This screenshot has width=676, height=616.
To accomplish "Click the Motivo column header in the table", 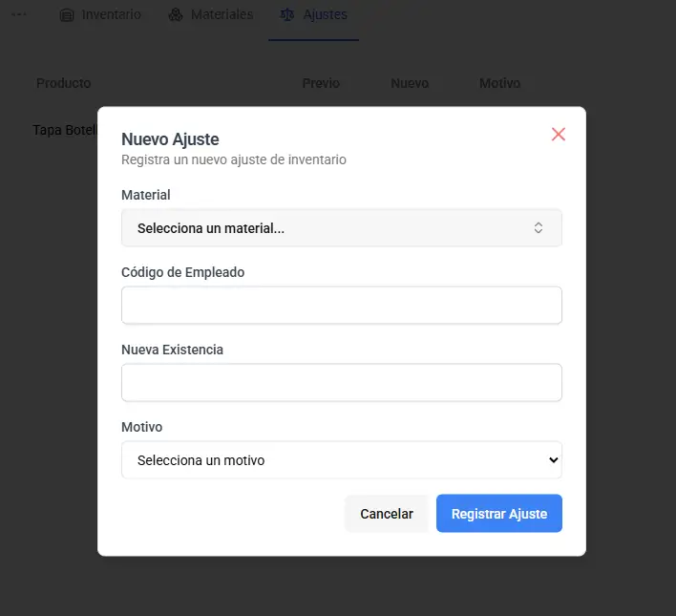I will click(x=499, y=83).
